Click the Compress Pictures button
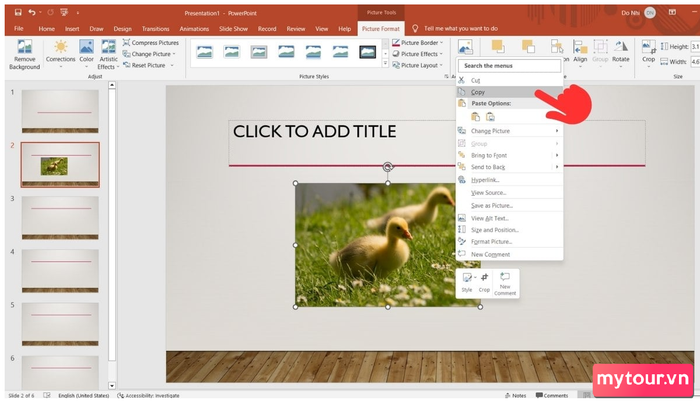 pyautogui.click(x=151, y=42)
